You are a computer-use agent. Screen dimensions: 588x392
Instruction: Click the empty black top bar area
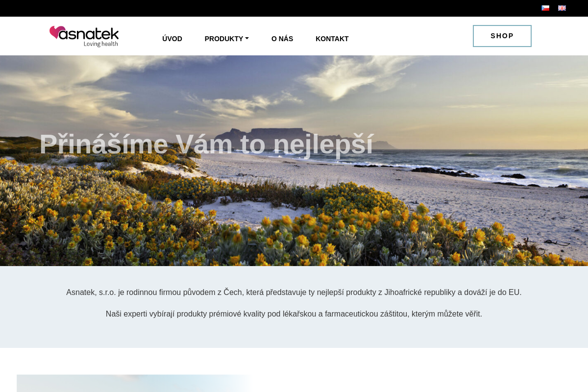pyautogui.click(x=269, y=8)
